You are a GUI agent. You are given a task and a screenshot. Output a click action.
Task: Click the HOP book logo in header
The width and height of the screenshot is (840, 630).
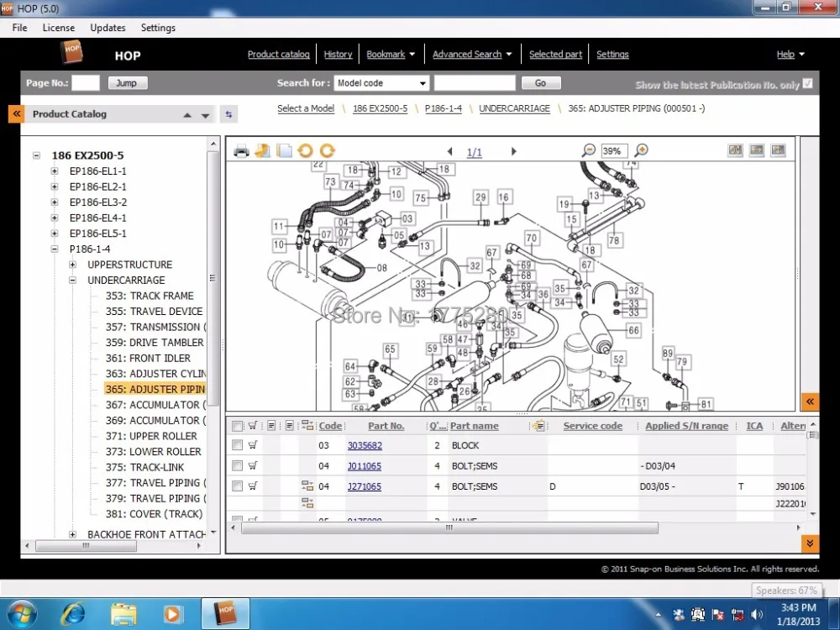(x=71, y=53)
